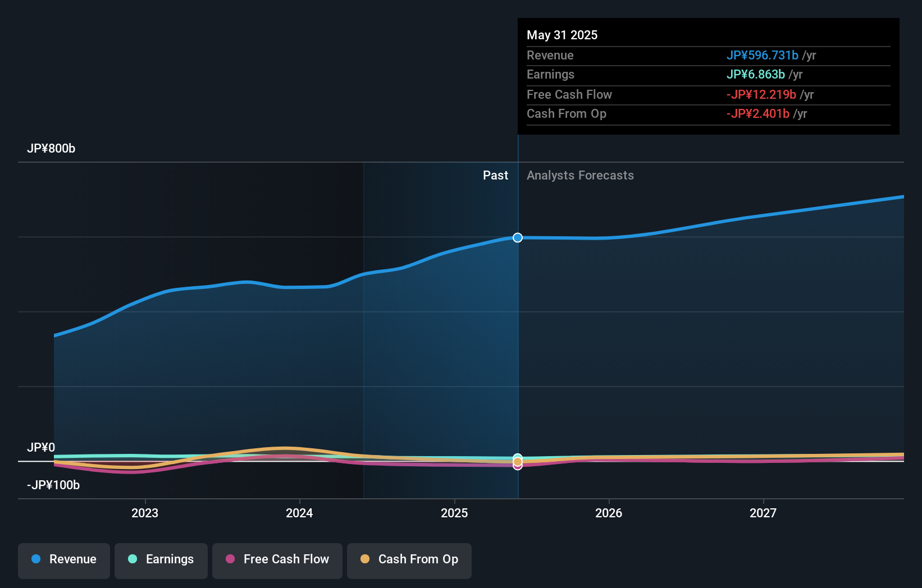Toggle the Free Cash Flow legend series
This screenshot has width=922, height=588.
pos(277,561)
